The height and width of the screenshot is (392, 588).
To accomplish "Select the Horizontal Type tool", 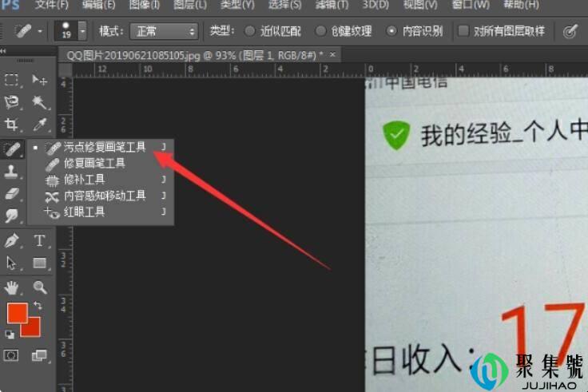I will (38, 240).
